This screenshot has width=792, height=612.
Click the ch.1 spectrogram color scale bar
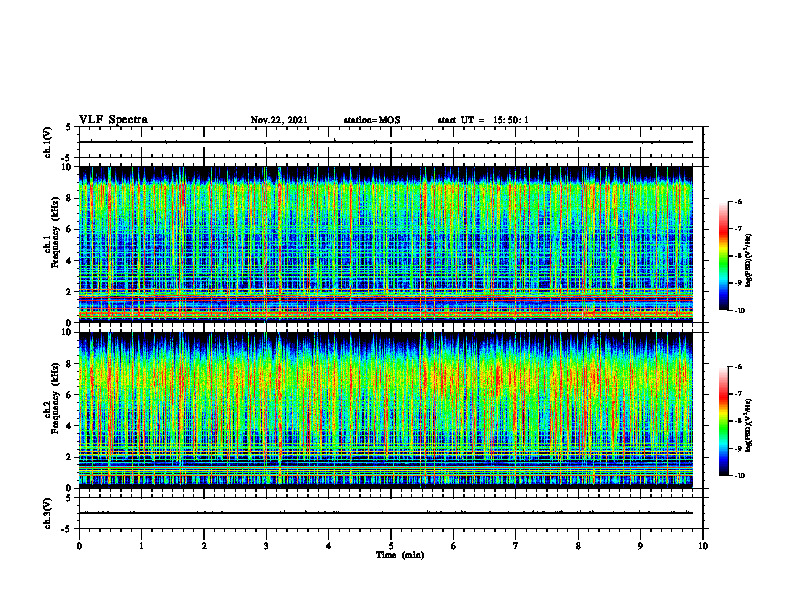pos(723,256)
